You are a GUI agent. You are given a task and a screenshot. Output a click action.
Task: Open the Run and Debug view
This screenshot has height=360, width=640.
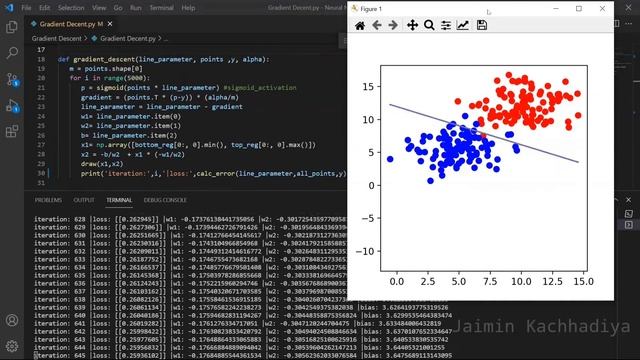(x=12, y=106)
